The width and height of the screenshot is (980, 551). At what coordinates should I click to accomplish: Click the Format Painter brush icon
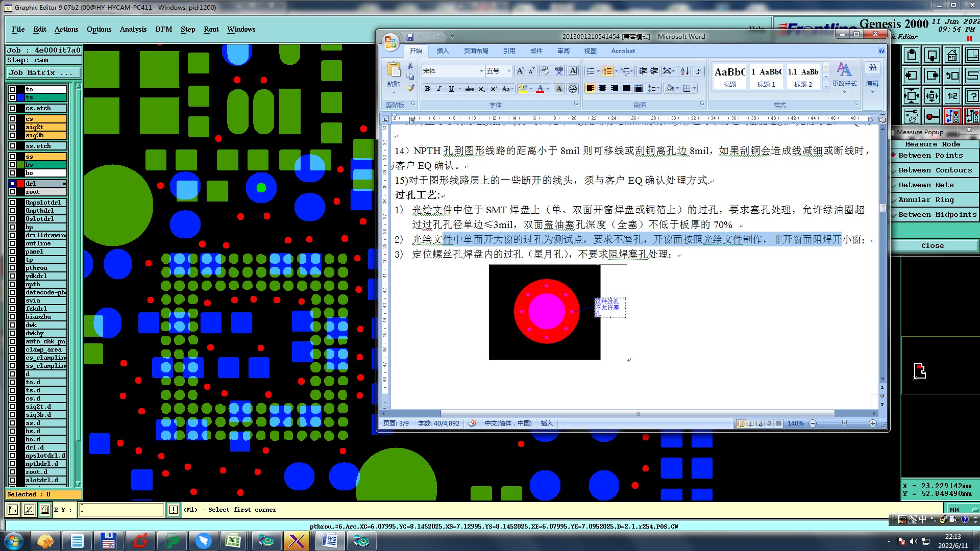click(410, 88)
